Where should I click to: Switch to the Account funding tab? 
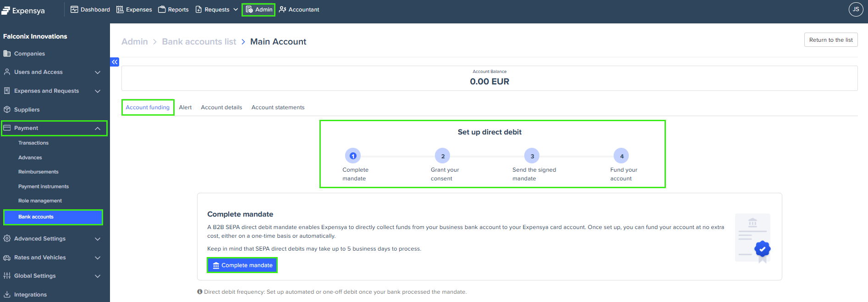[148, 107]
